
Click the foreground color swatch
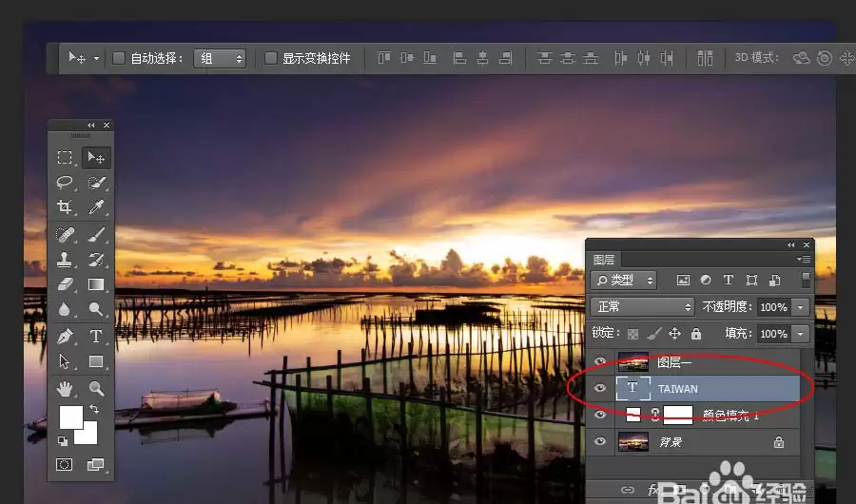(x=71, y=417)
